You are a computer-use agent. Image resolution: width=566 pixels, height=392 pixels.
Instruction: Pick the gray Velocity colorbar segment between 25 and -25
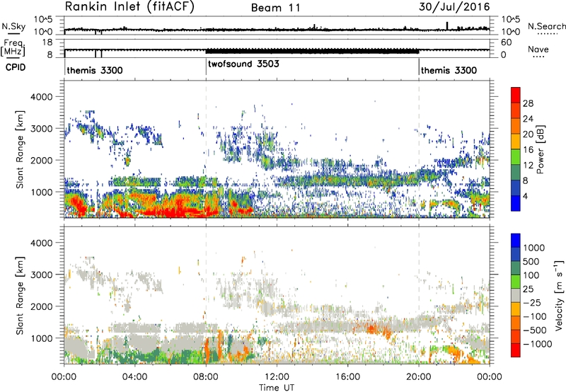(516, 295)
